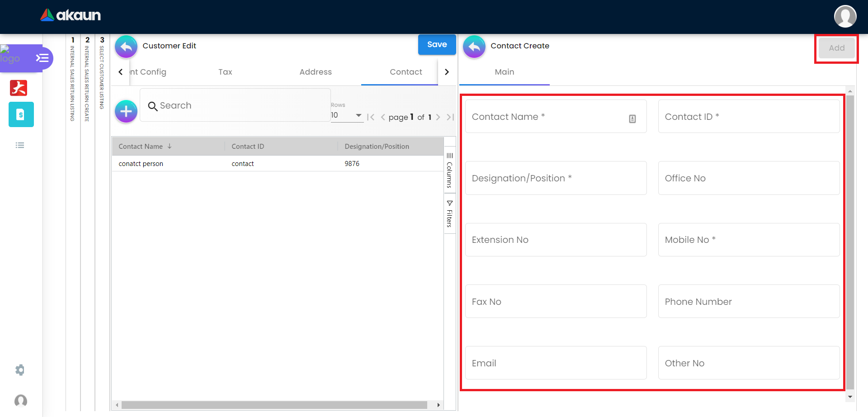Switch to the Tax tab
Screen dimensions: 868x417
click(x=225, y=72)
